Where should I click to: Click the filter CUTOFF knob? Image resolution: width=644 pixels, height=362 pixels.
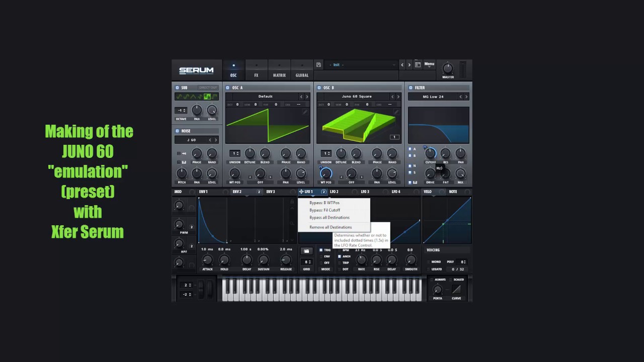[430, 153]
